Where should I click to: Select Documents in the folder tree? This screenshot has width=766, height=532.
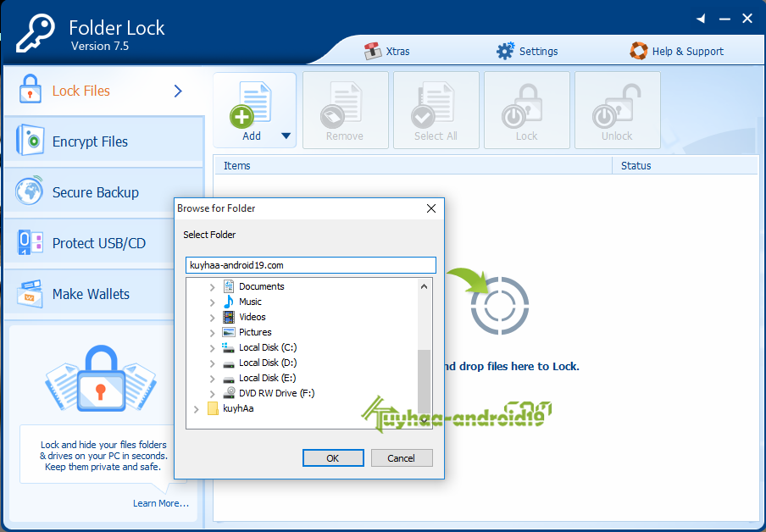click(261, 286)
